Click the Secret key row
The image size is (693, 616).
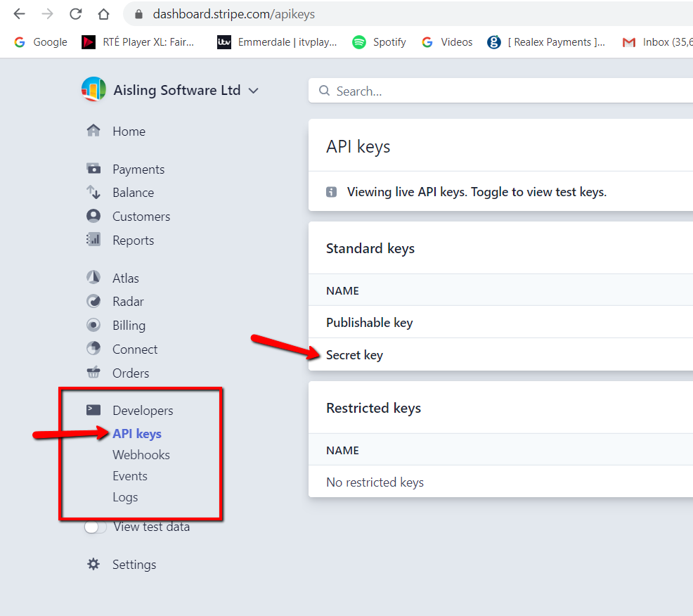tap(354, 355)
